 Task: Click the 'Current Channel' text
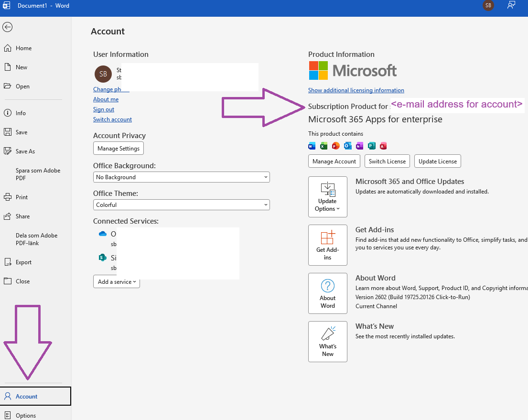[x=376, y=306]
